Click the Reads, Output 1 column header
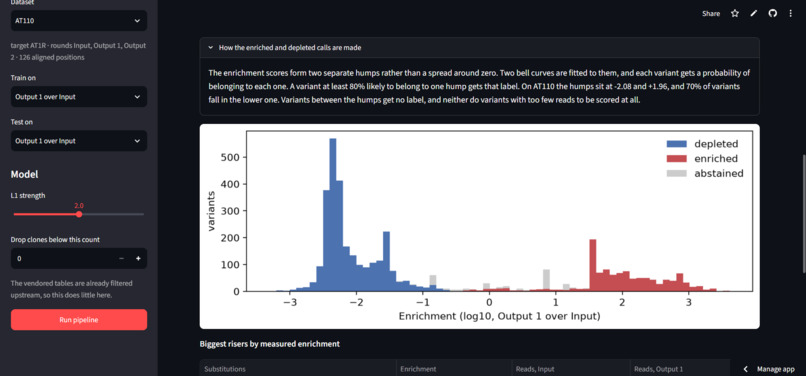806x376 pixels. (x=680, y=369)
